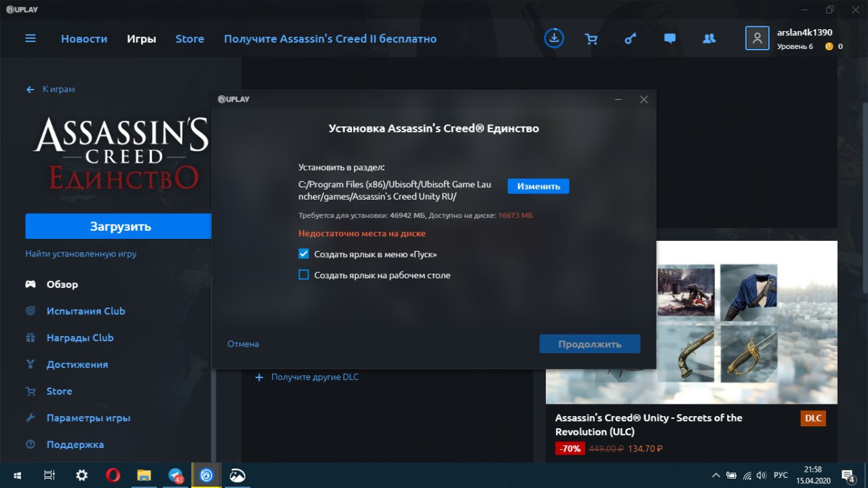Open the Windows Start menu

16,475
